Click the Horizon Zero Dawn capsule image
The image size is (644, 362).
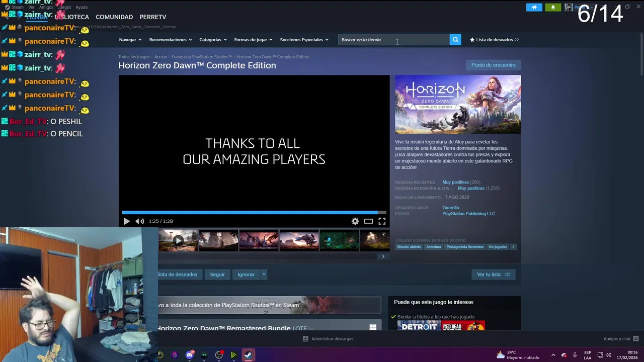click(x=458, y=105)
